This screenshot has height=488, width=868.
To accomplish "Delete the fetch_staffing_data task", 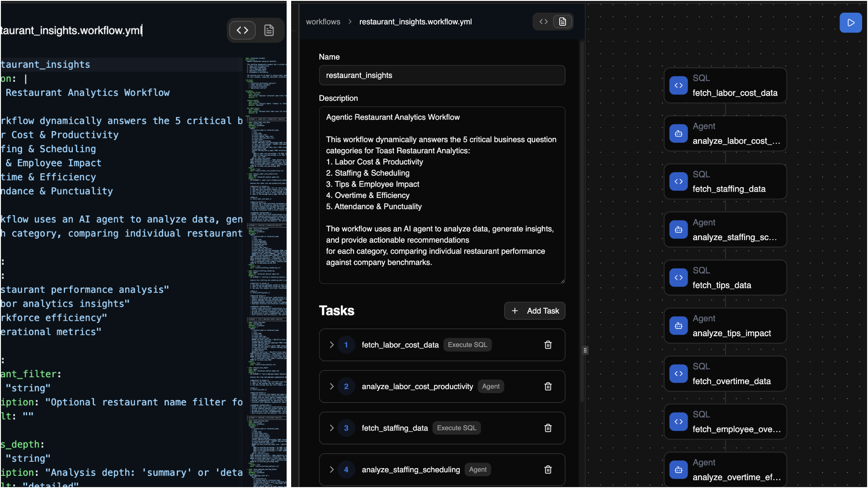I will [x=548, y=428].
